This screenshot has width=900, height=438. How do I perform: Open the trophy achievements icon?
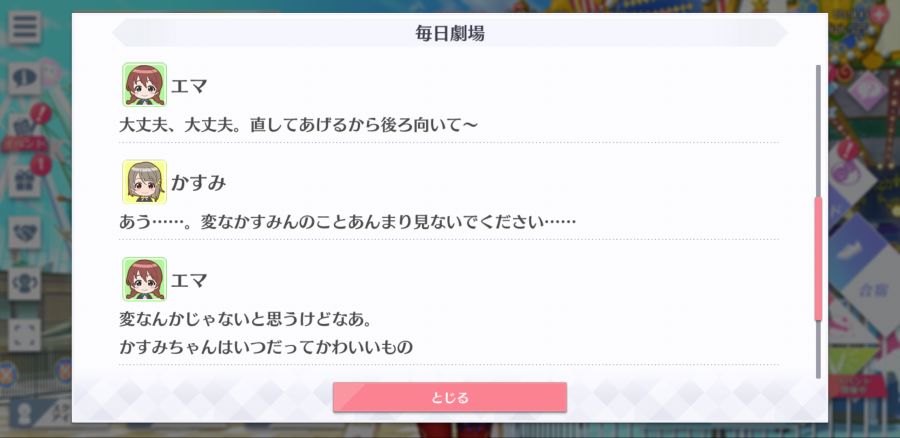pos(24,284)
